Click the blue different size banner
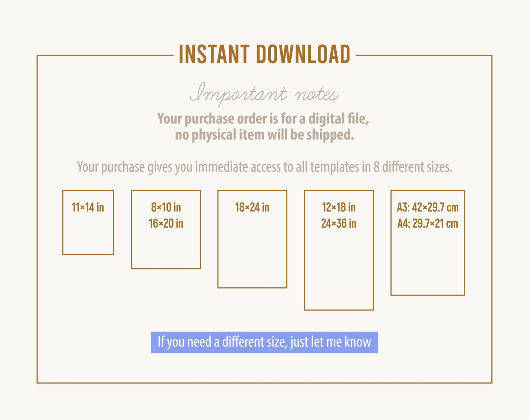Screen dimensions: 529x420 click(x=264, y=342)
